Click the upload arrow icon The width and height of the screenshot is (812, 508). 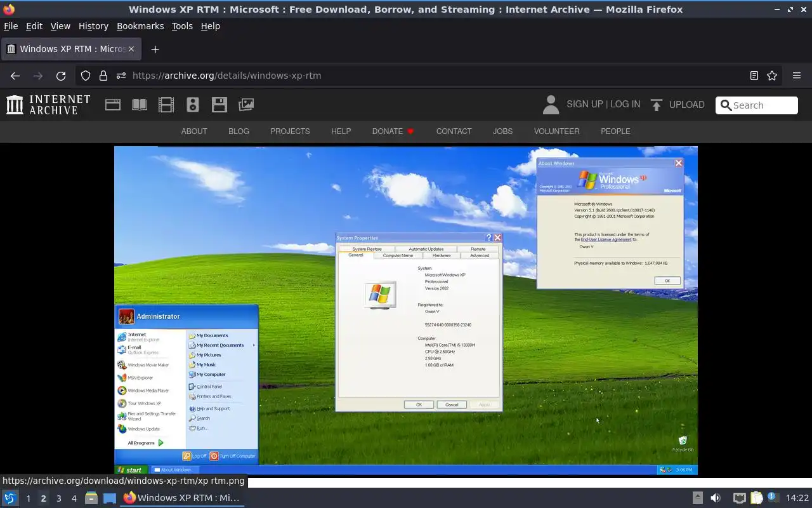click(x=657, y=105)
